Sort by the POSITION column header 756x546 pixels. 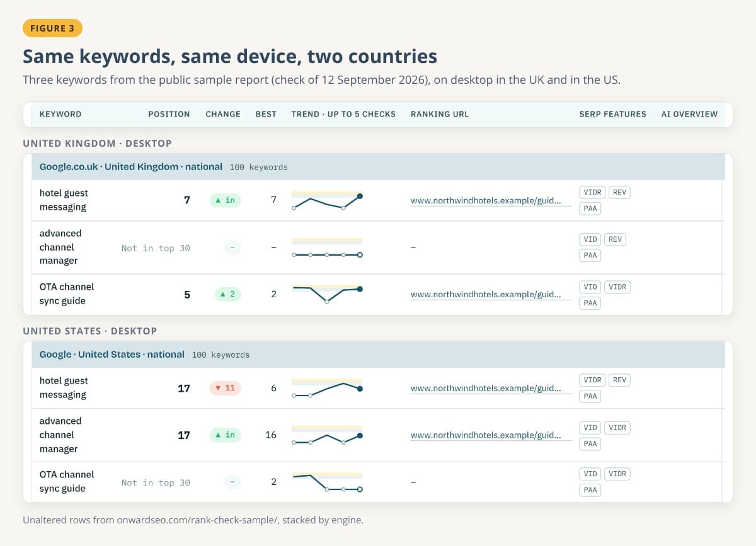click(169, 114)
